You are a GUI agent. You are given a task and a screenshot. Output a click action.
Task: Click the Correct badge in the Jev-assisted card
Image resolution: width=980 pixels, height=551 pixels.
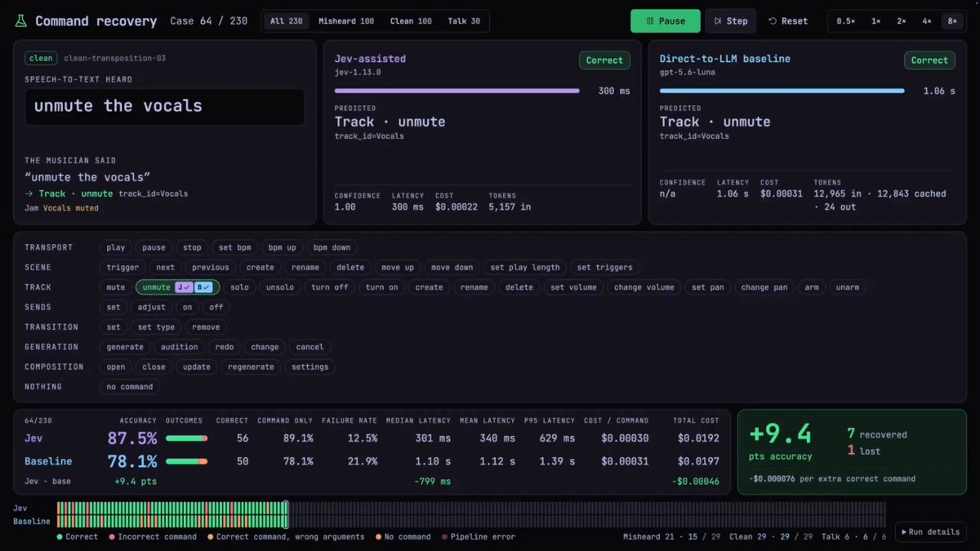click(604, 60)
